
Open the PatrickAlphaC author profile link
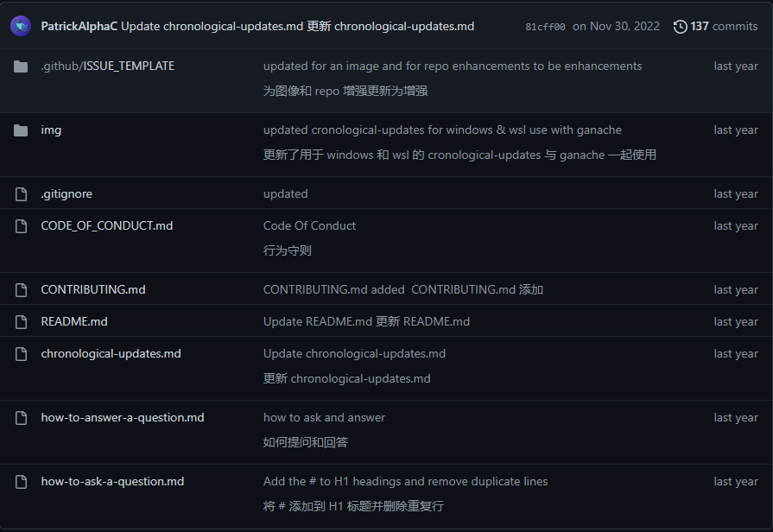pos(79,26)
